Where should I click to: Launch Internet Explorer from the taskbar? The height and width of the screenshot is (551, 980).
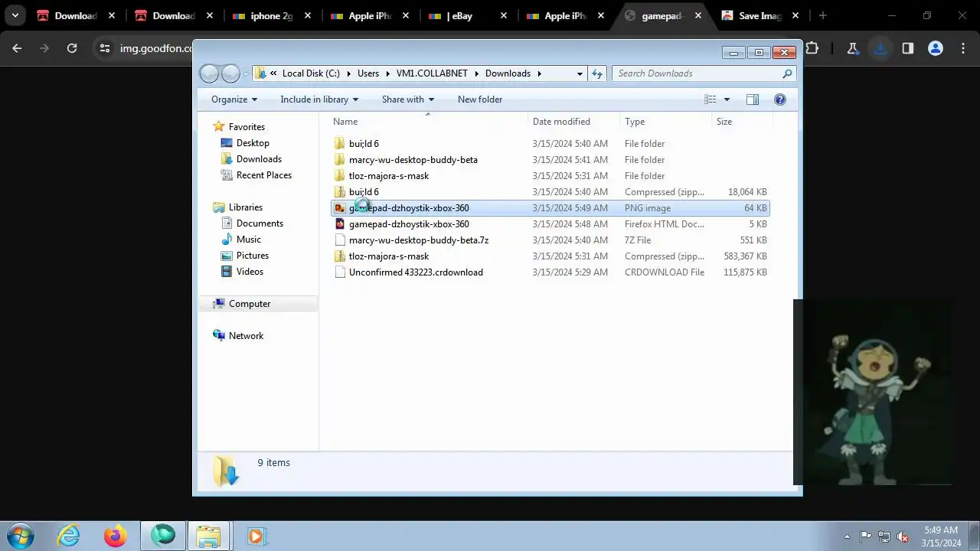coord(69,536)
